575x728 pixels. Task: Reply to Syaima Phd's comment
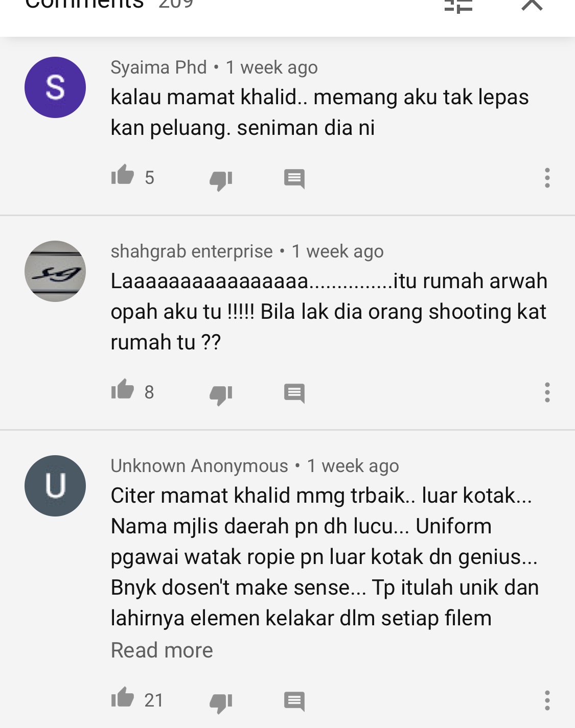(294, 179)
